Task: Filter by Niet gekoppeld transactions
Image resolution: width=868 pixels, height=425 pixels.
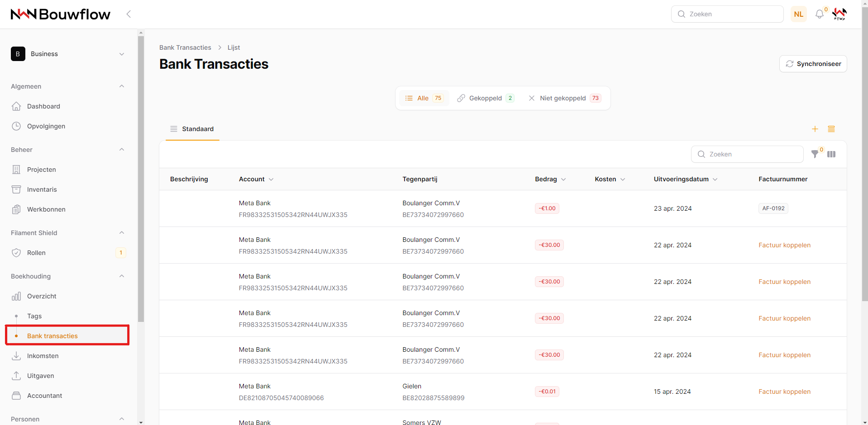Action: pyautogui.click(x=564, y=98)
